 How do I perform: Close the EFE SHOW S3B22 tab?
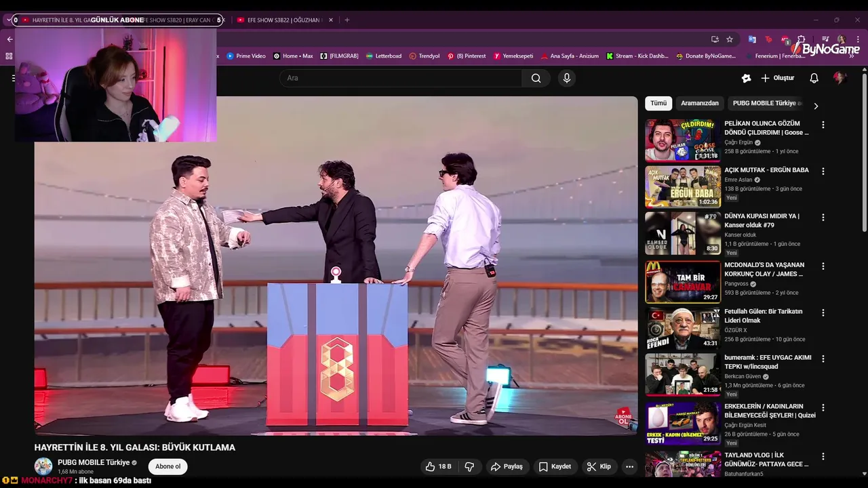pos(331,20)
